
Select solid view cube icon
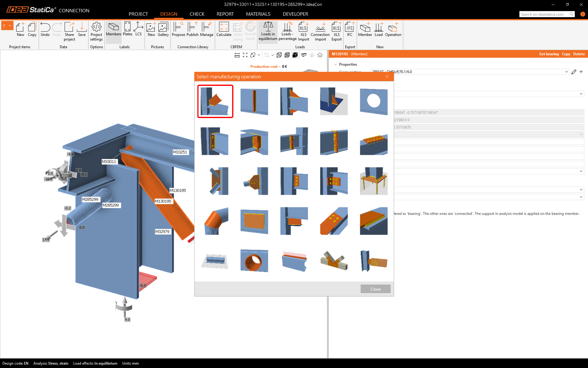pos(295,55)
